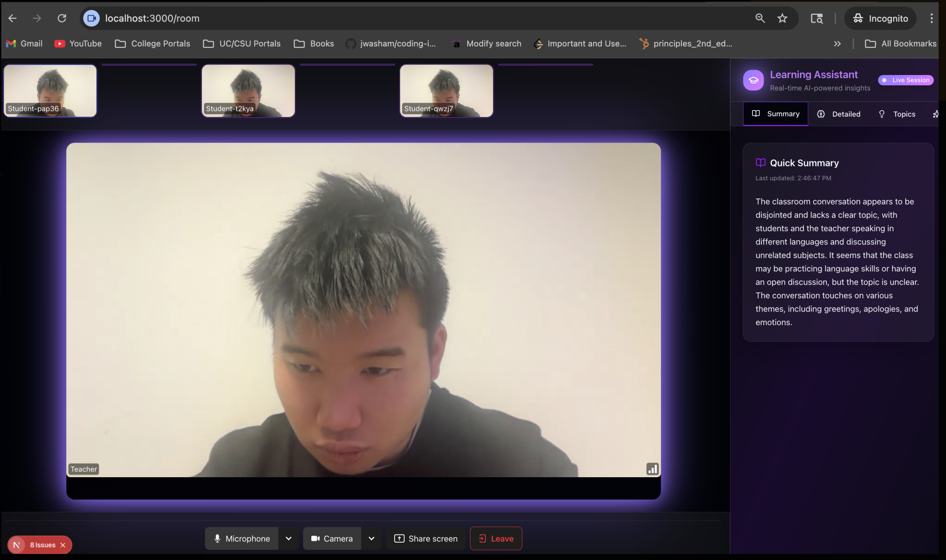Open the Topics tab

point(897,114)
